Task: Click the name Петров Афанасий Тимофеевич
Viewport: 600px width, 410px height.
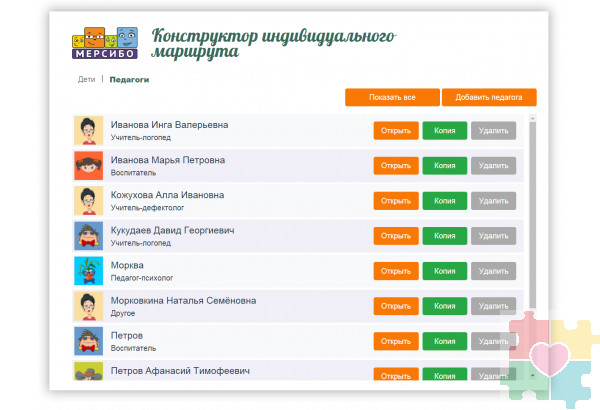Action: point(180,371)
